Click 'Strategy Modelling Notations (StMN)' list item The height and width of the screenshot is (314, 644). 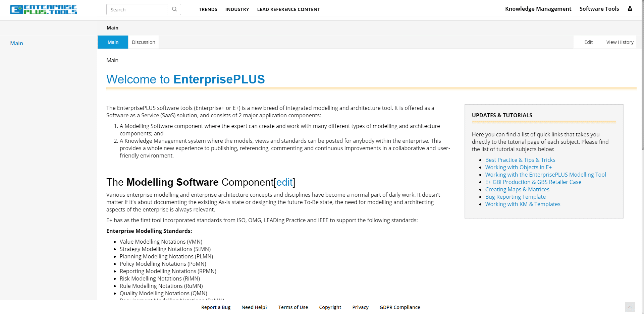tap(165, 249)
